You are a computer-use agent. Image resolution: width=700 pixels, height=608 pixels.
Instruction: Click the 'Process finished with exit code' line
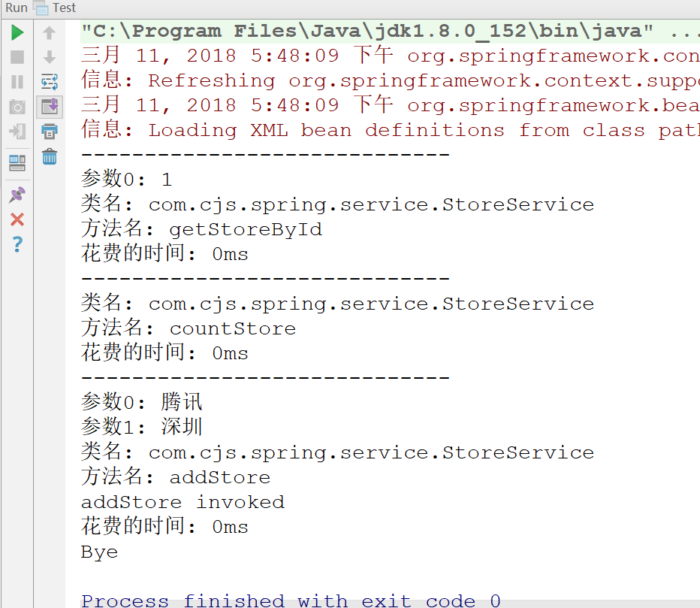point(291,600)
